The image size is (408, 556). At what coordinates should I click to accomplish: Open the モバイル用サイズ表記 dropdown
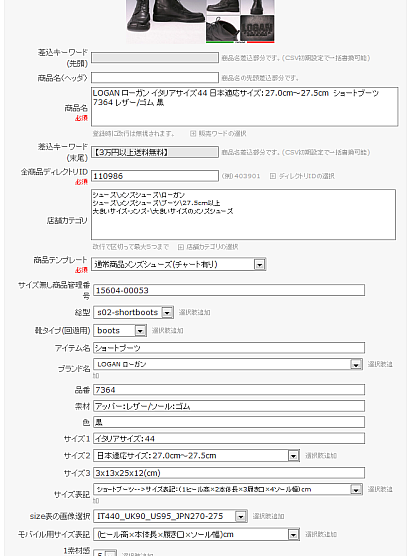(197, 534)
